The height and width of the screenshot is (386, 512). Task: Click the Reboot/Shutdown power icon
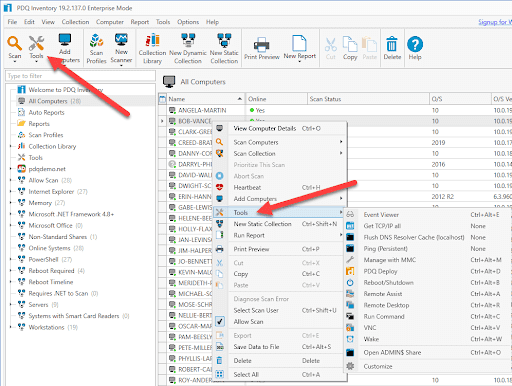click(350, 283)
